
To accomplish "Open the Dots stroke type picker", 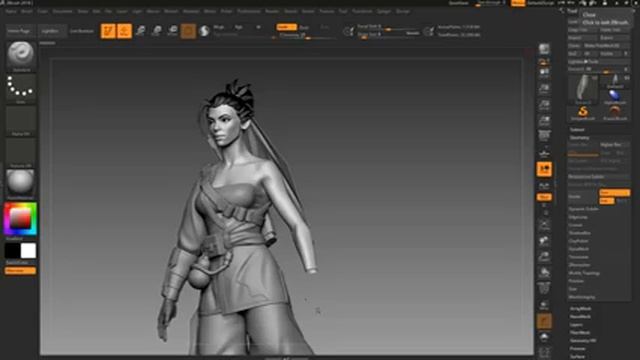I will pyautogui.click(x=20, y=89).
